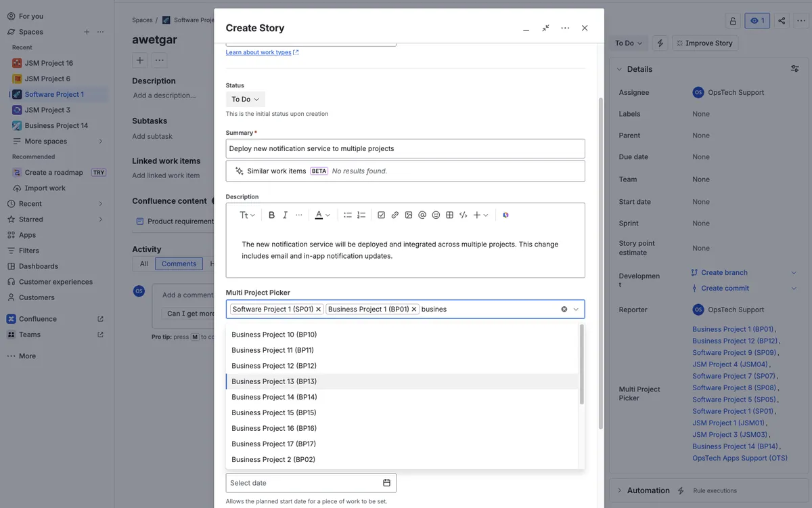Configure Details panel fields
This screenshot has width=812, height=508.
click(x=795, y=68)
